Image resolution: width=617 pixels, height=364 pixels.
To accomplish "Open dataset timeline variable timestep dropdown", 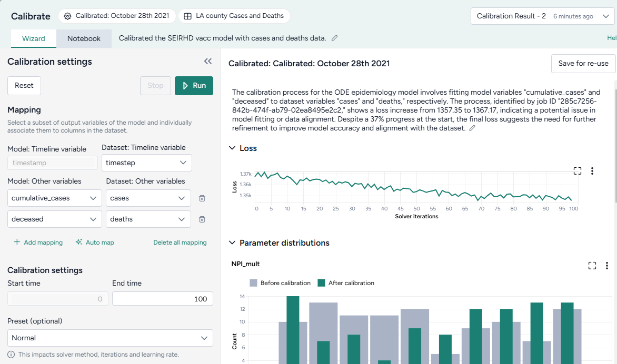I will coord(146,163).
